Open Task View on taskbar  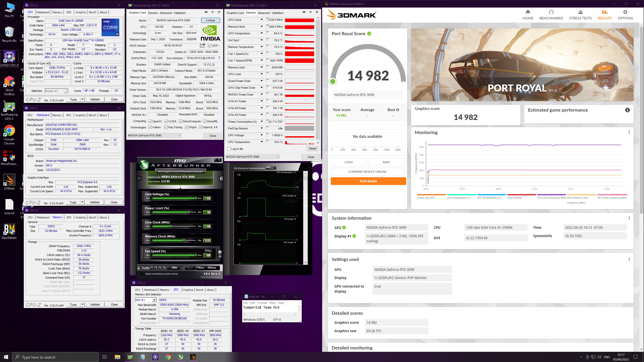104,357
